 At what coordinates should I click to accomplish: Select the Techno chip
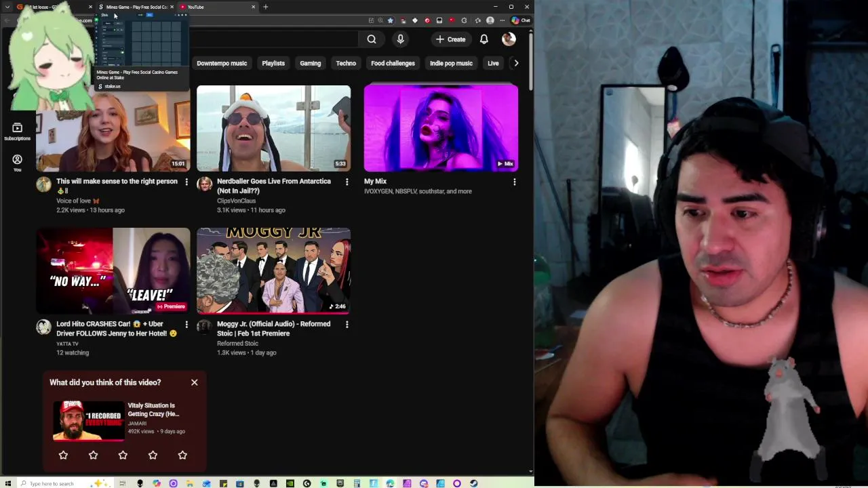pyautogui.click(x=346, y=63)
